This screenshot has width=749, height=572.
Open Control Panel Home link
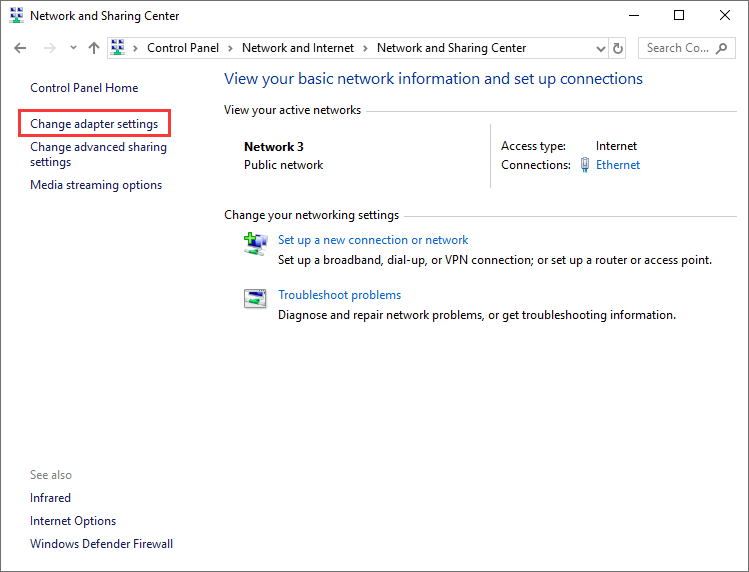click(x=84, y=88)
